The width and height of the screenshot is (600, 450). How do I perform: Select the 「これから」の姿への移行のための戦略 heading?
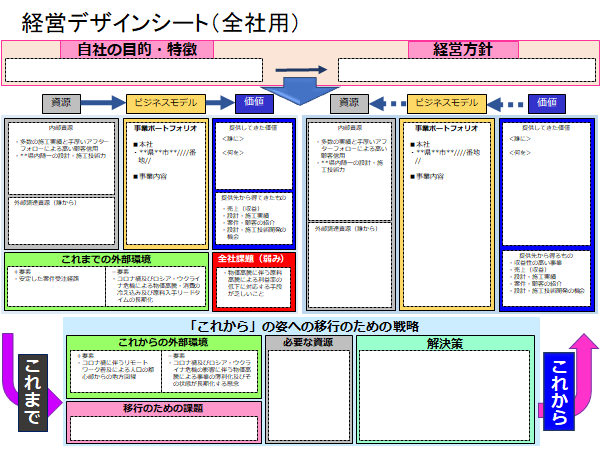(x=303, y=326)
